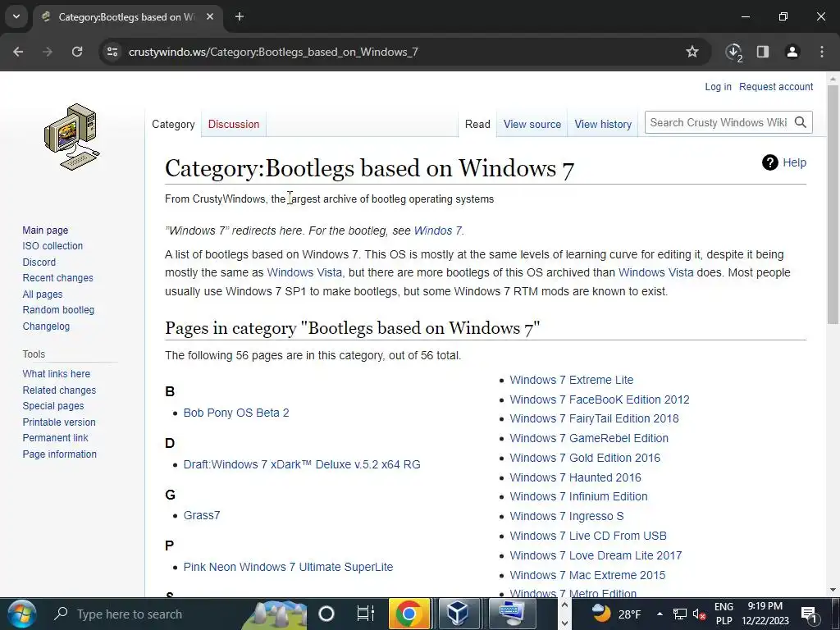Open Random bootleg sidebar link
The image size is (840, 630).
[58, 309]
